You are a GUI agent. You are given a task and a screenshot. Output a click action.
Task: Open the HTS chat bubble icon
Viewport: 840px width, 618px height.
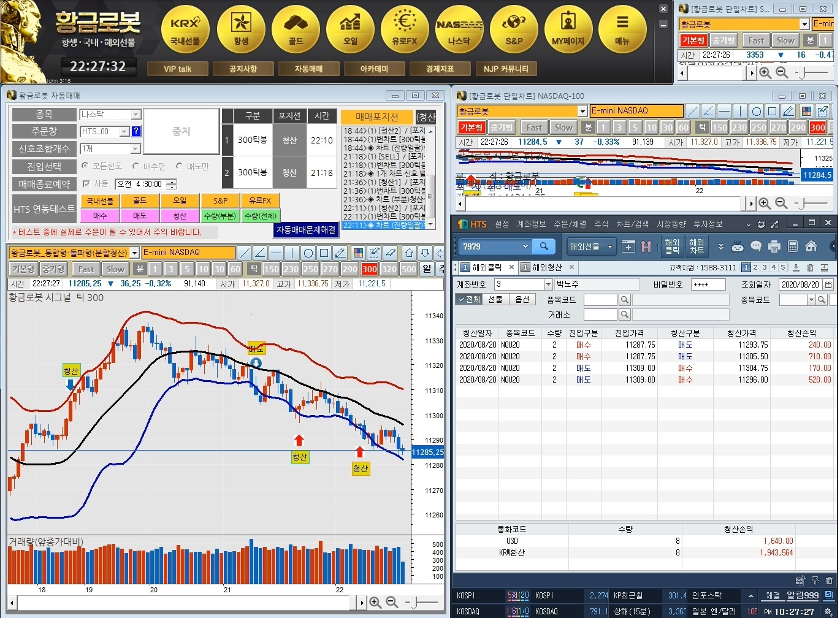click(x=756, y=246)
